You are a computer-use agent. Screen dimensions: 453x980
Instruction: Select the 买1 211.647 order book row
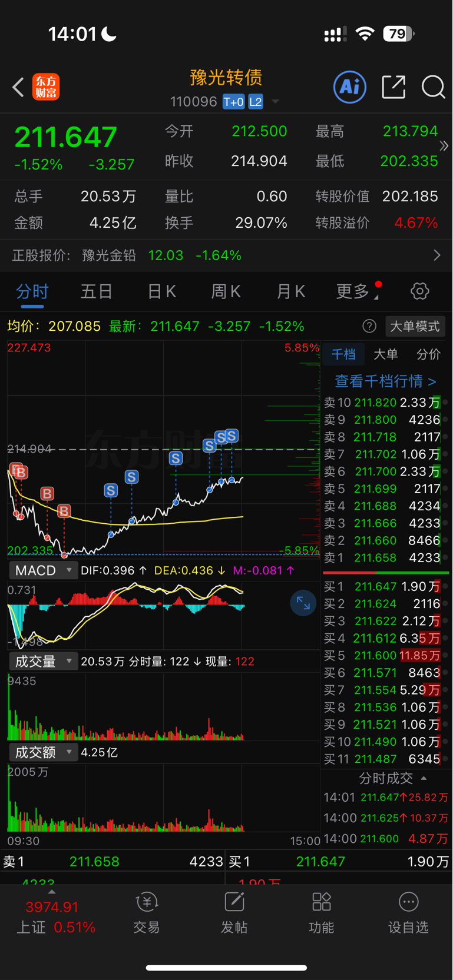click(x=386, y=586)
